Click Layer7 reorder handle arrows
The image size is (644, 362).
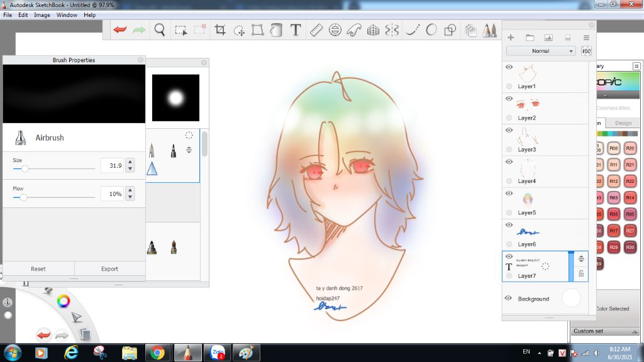click(x=581, y=258)
